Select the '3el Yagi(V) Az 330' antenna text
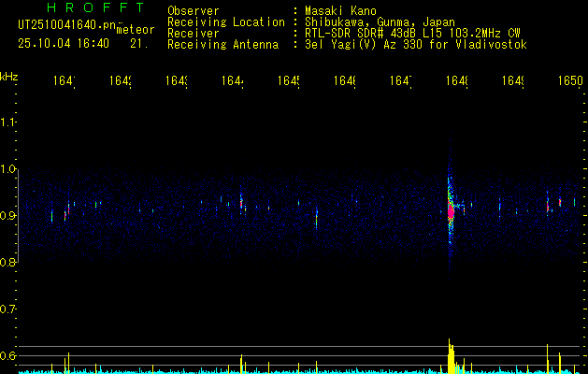The width and height of the screenshot is (588, 374). point(416,45)
